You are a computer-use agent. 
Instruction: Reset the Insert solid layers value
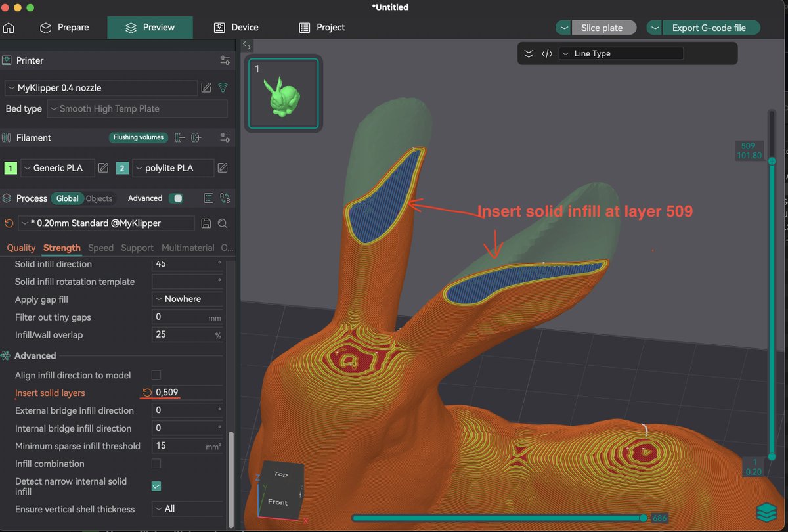[147, 393]
